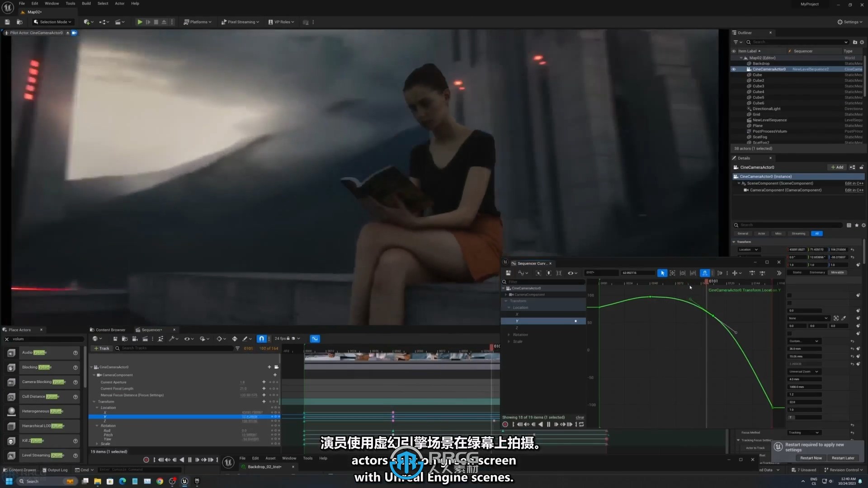Image resolution: width=868 pixels, height=488 pixels.
Task: Select the All filter in Details panel
Action: coord(817,234)
